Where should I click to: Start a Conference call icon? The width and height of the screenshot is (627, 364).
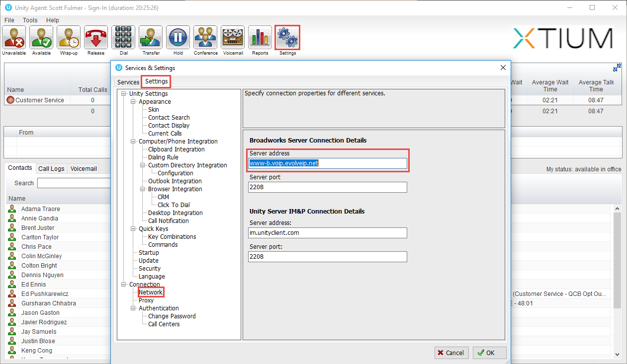pyautogui.click(x=205, y=38)
